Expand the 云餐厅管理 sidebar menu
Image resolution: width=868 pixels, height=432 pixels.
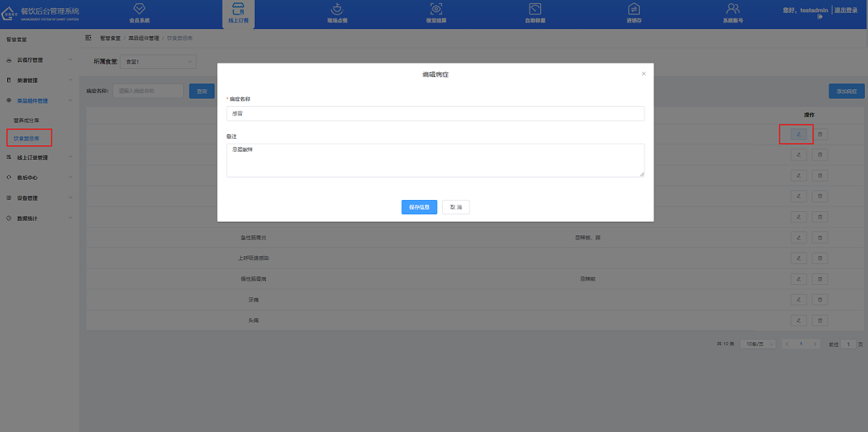click(39, 60)
